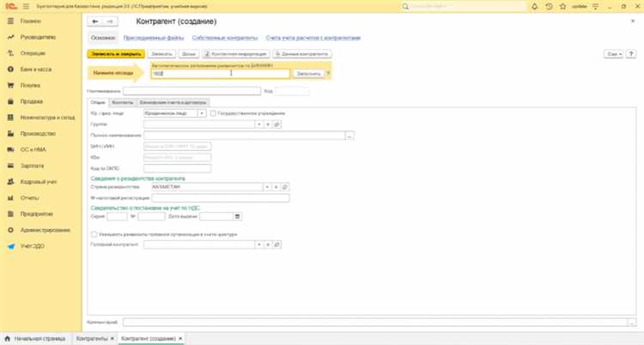Open the Покупки section in sidebar

[30, 86]
